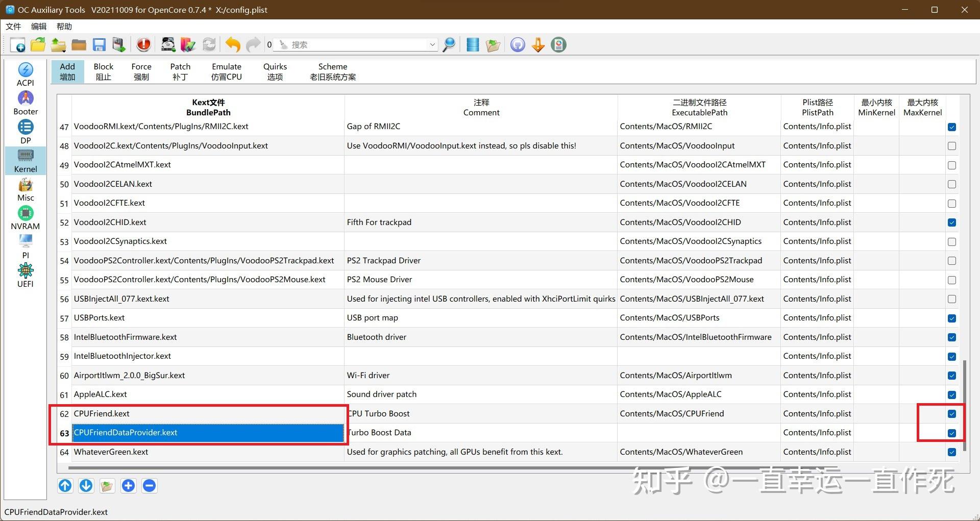Save As using the floppy with green arrow icon
980x521 pixels.
pyautogui.click(x=119, y=45)
